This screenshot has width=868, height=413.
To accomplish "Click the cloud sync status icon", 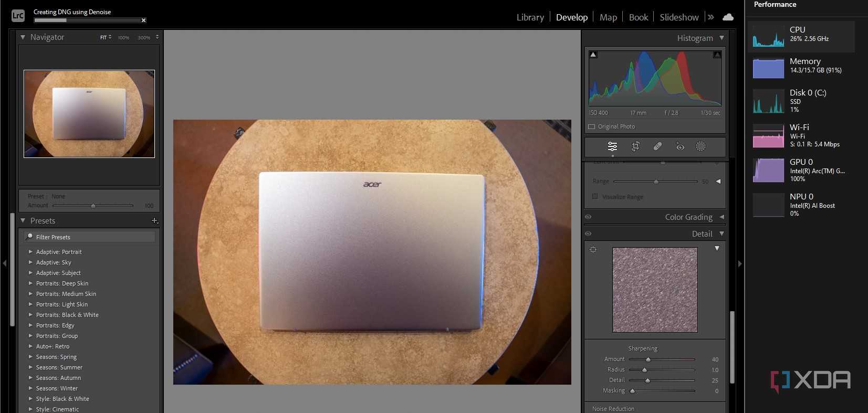I will click(x=728, y=17).
